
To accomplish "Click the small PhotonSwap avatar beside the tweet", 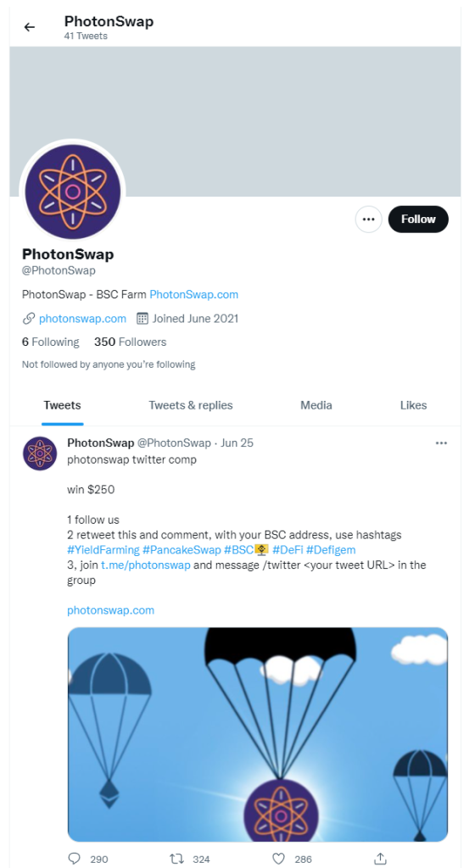I will point(40,453).
